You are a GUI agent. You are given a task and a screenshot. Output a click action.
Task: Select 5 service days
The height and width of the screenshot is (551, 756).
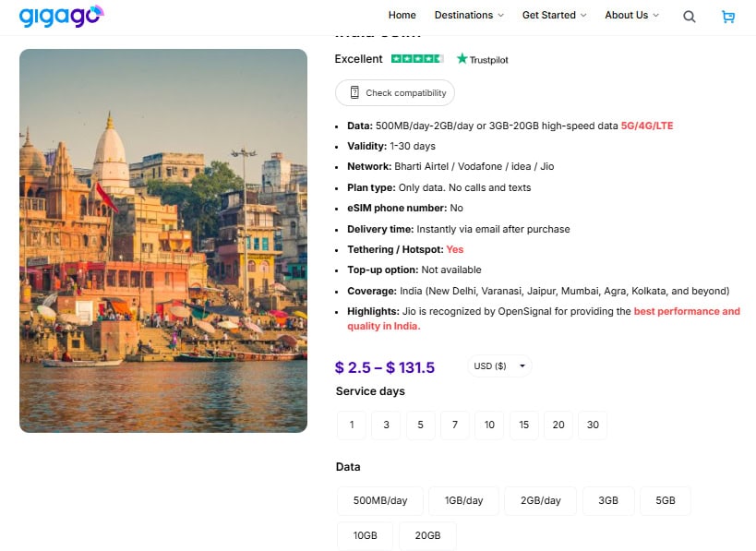420,425
